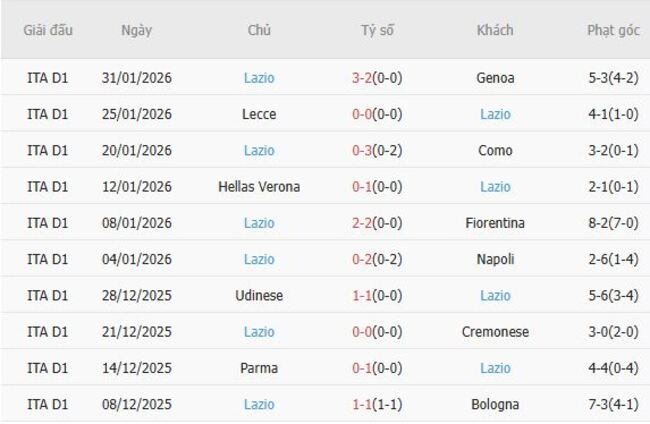Click the Phạt góc column header
The width and height of the screenshot is (650, 424).
click(x=613, y=30)
